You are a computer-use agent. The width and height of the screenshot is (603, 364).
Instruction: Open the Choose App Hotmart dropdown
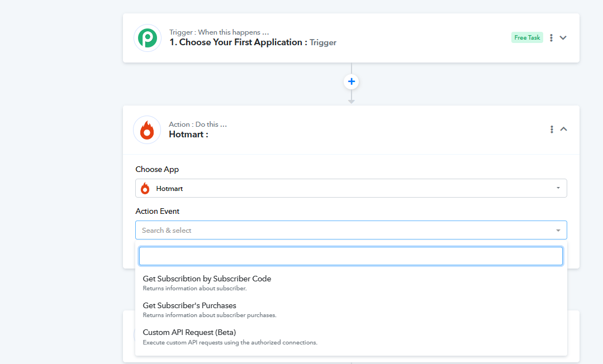click(351, 188)
